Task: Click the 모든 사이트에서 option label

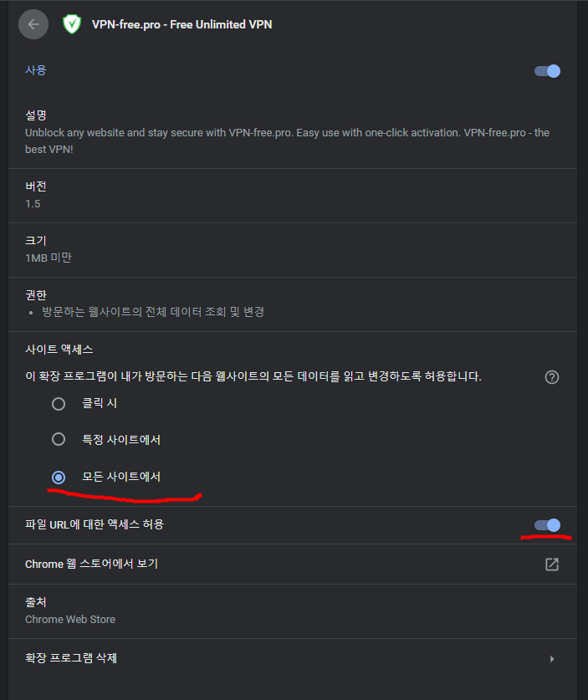Action: point(121,477)
